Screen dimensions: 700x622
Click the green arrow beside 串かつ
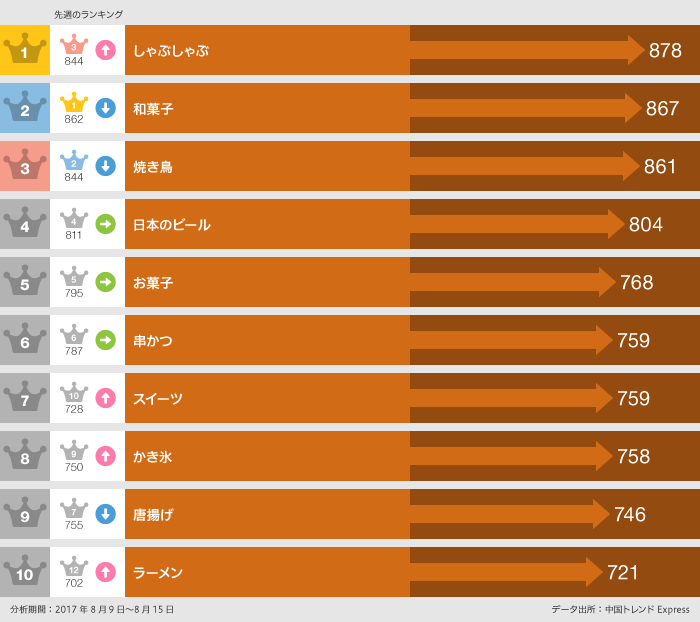pyautogui.click(x=105, y=340)
